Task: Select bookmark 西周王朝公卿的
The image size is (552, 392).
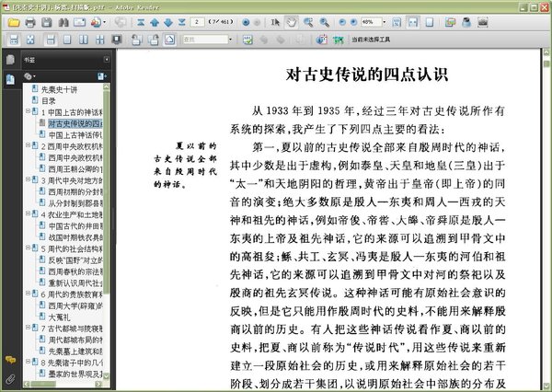Action: point(75,169)
